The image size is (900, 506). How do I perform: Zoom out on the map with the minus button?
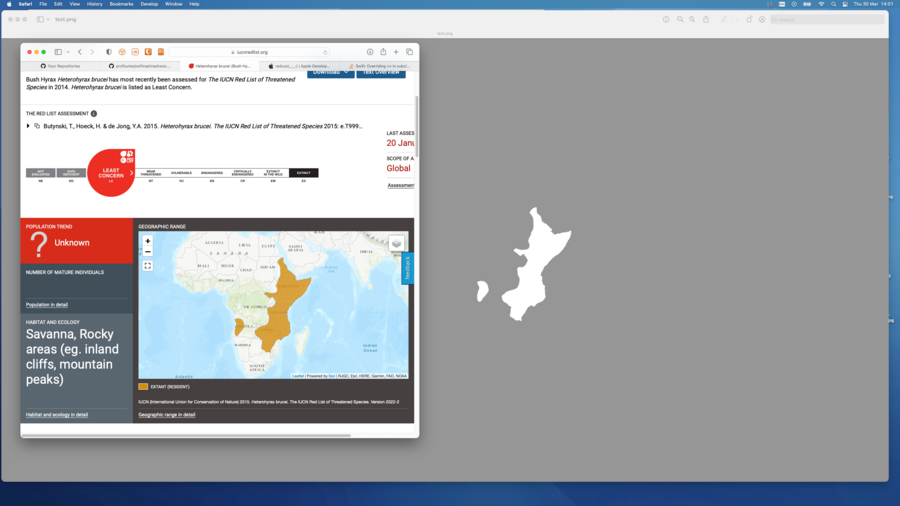[x=148, y=252]
